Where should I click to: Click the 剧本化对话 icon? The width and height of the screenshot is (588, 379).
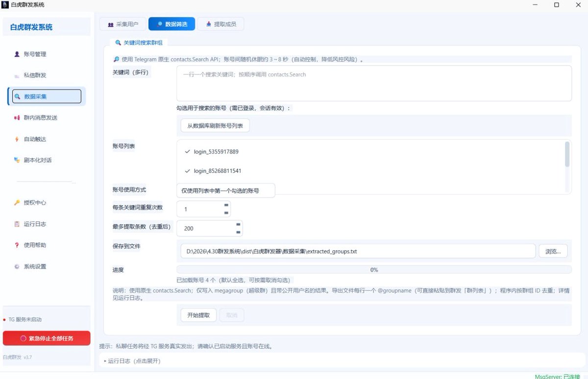pos(17,160)
